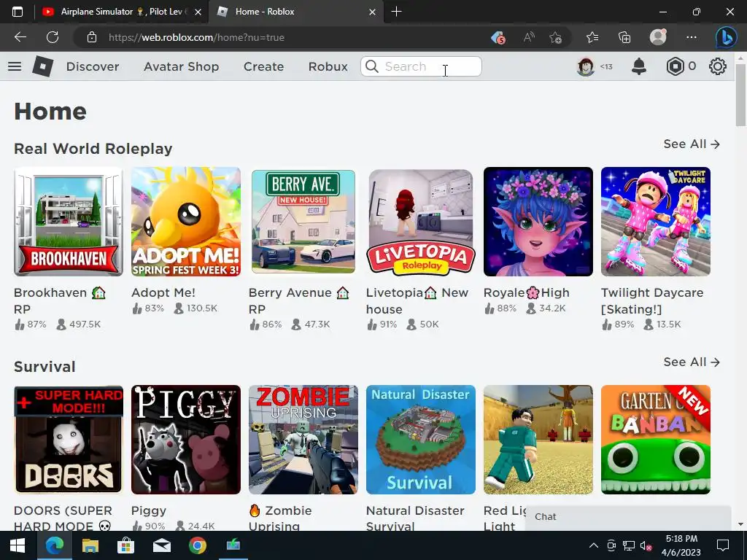Open the Natural Disaster Survival thumbnail
Viewport: 747px width, 560px height.
pyautogui.click(x=421, y=440)
